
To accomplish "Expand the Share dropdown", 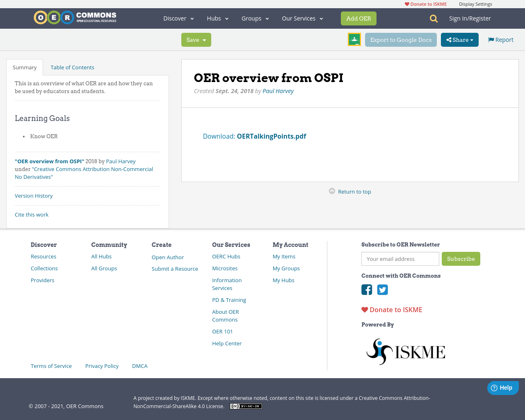I will point(459,39).
